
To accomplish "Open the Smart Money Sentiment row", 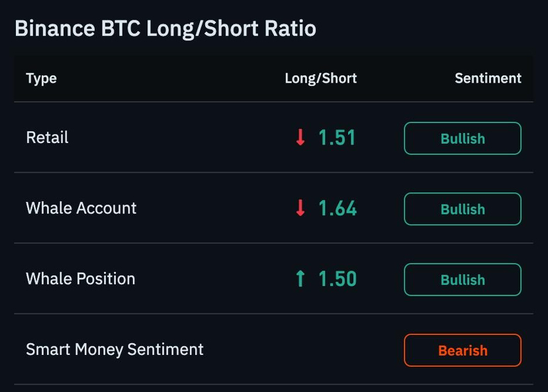I will click(x=273, y=349).
